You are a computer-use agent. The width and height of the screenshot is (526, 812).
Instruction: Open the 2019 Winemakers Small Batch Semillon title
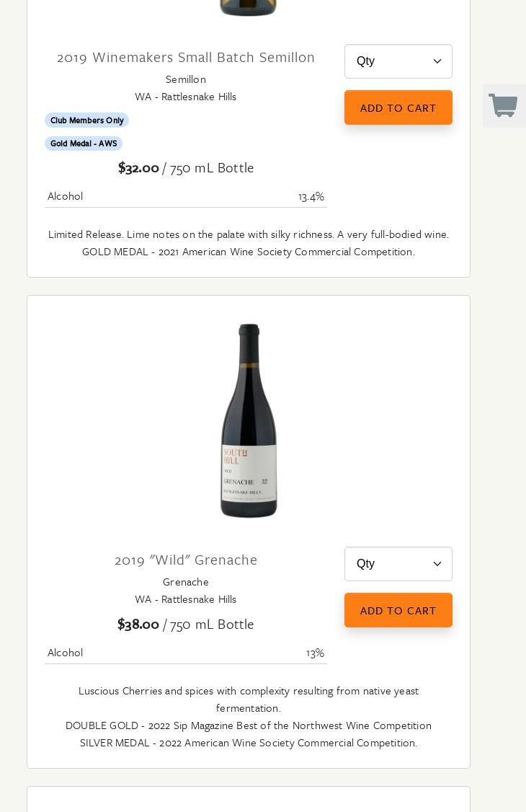186,58
